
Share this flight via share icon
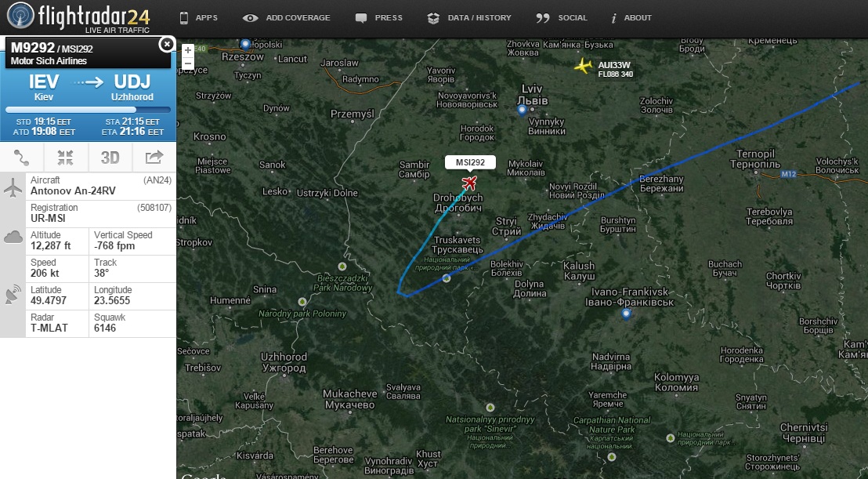(x=154, y=158)
